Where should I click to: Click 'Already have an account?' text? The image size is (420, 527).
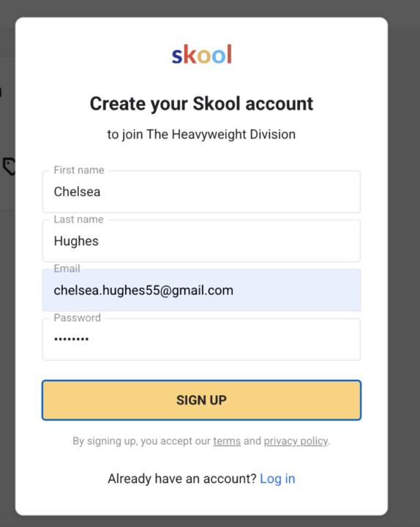(182, 479)
